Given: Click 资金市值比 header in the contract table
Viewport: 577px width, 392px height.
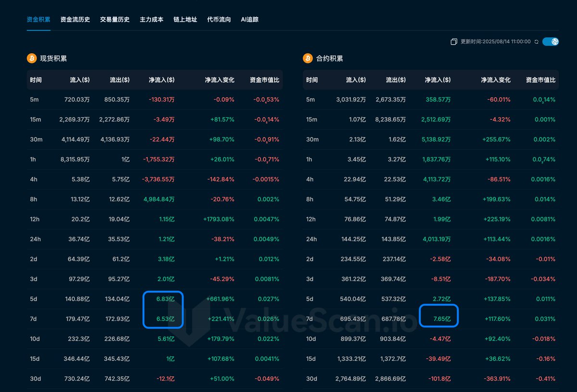Looking at the screenshot, I should coord(540,80).
